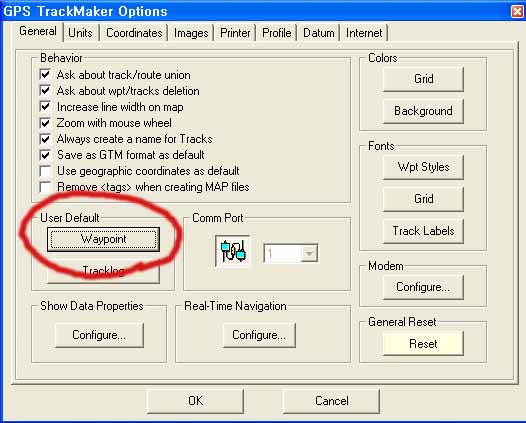The width and height of the screenshot is (526, 423).
Task: Click the Colors Grid button
Action: [423, 79]
